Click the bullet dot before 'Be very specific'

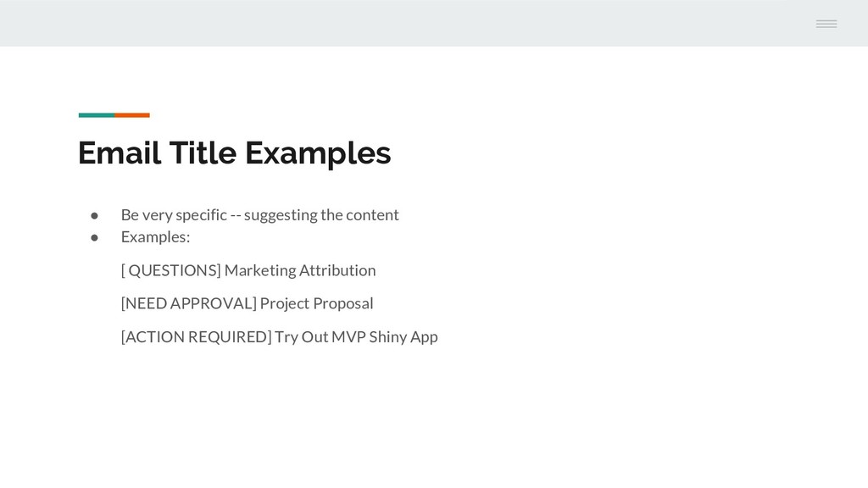(x=95, y=215)
